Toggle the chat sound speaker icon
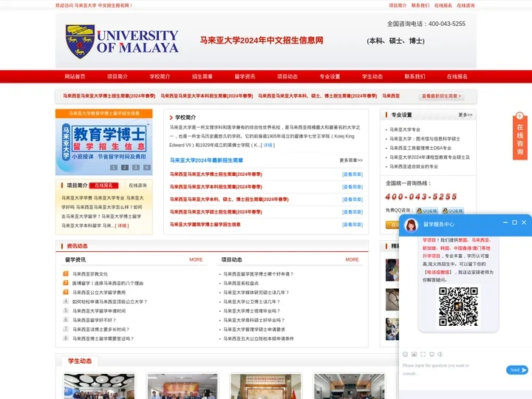This screenshot has height=399, width=532. pos(440,354)
